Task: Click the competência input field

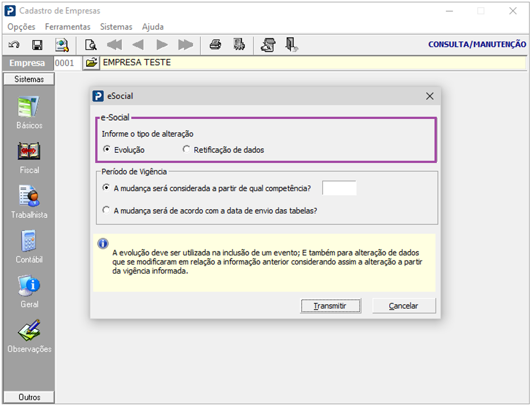Action: pos(339,188)
